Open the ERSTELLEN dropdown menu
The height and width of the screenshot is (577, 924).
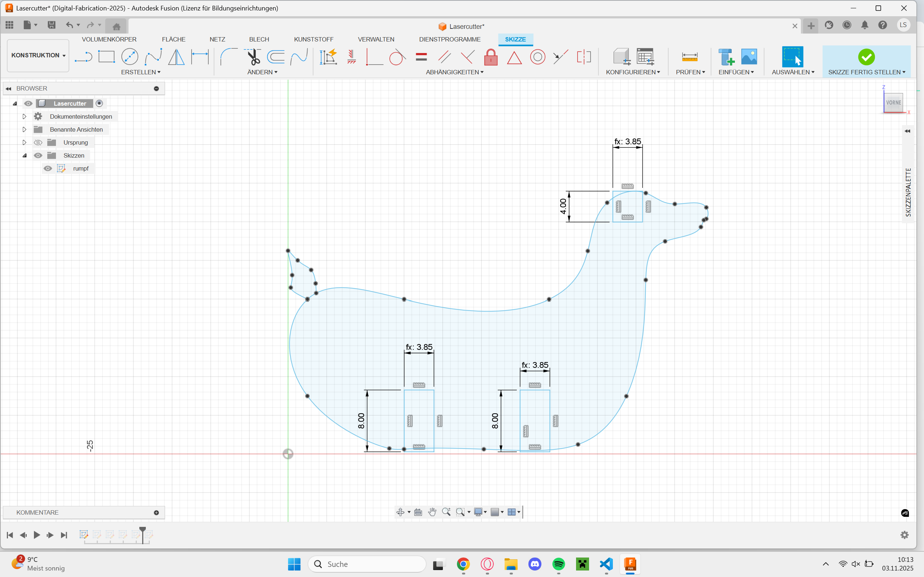click(x=140, y=72)
